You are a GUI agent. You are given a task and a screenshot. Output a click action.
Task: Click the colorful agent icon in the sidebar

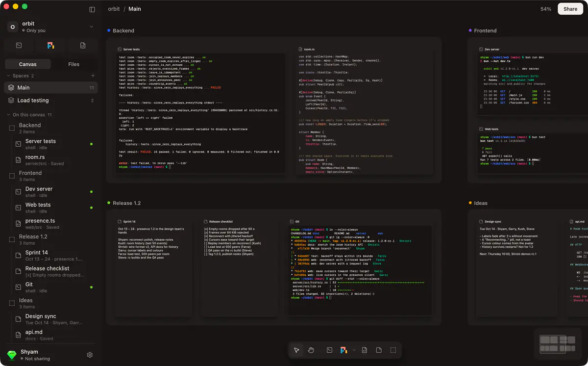click(50, 46)
